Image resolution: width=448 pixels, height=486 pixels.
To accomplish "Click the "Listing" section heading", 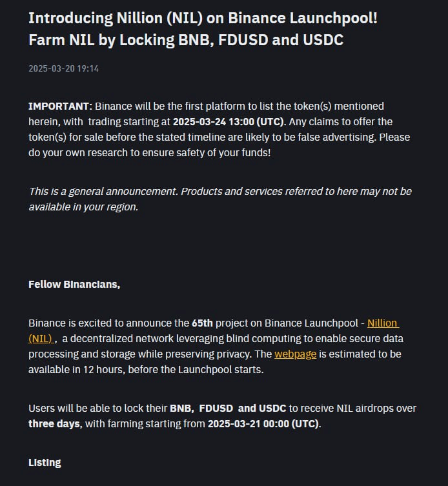I will [45, 462].
